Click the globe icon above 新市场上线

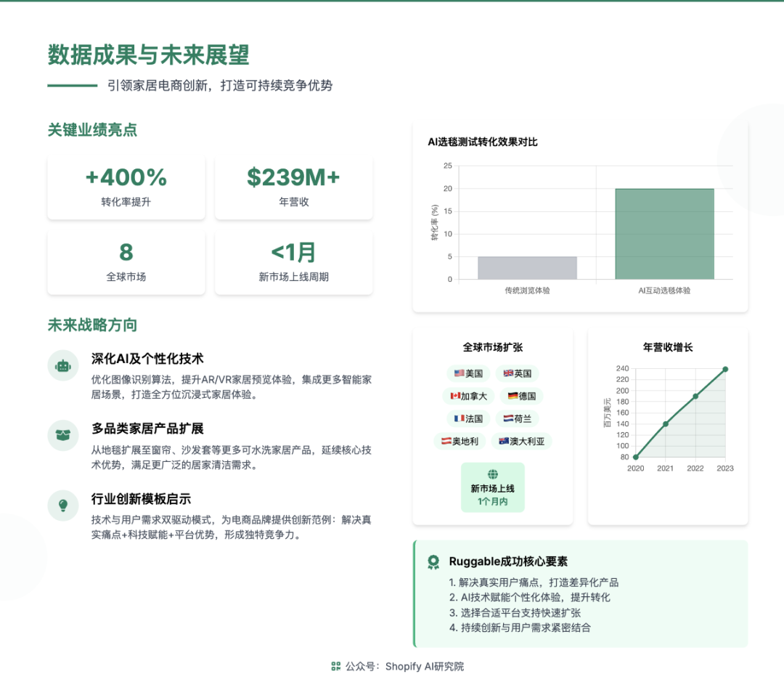(492, 474)
